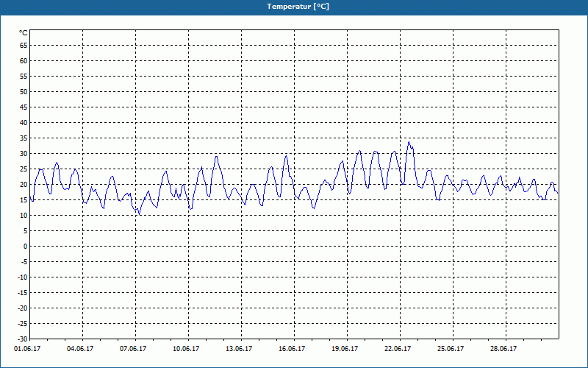Click the highest temperature peak near 34°C

(x=409, y=142)
